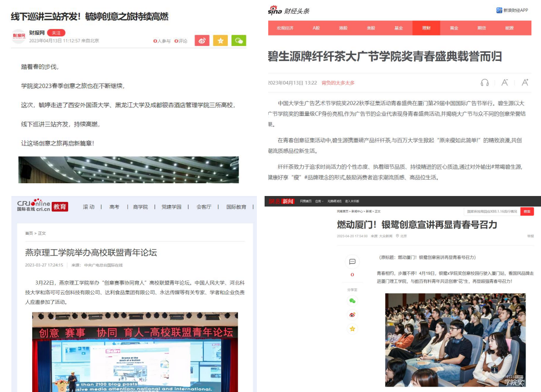This screenshot has width=541, height=392.
Task: Click the 财报网 avatar logo
Action: click(19, 36)
